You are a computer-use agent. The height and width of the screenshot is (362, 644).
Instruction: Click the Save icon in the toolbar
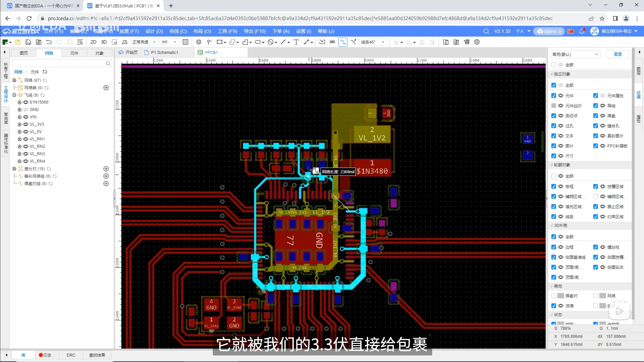click(x=28, y=42)
